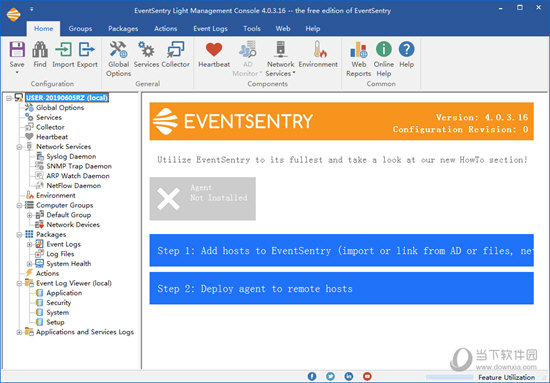Select NetFlow Daemon in the tree
The image size is (550, 383).
[74, 186]
